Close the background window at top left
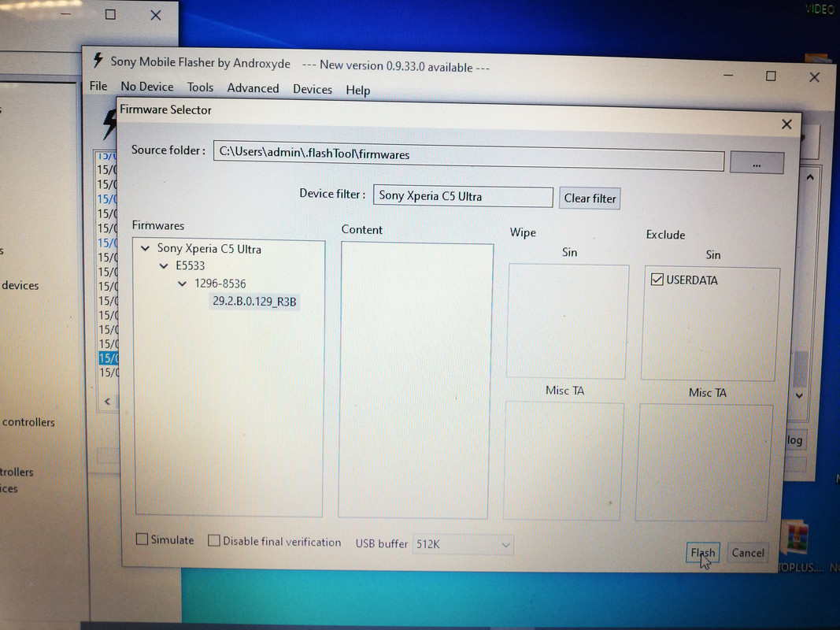840x630 pixels. (155, 16)
